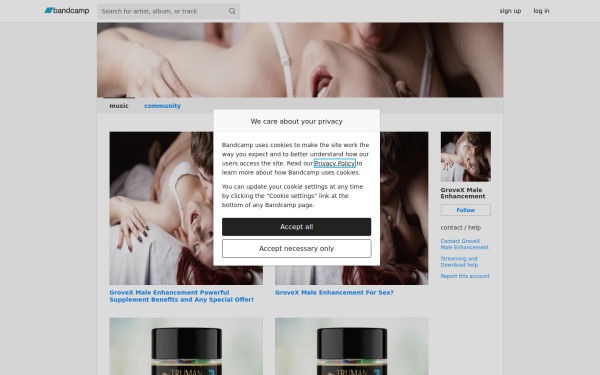Viewport: 600px width, 375px height.
Task: Click the contact / help heading
Action: pos(461,228)
